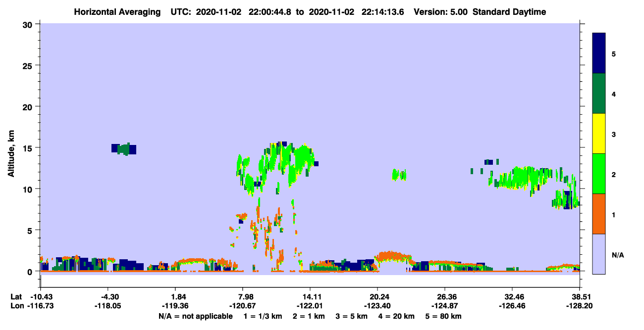
Task: Click the small green cloud patch near latitude 22
Action: coord(399,175)
